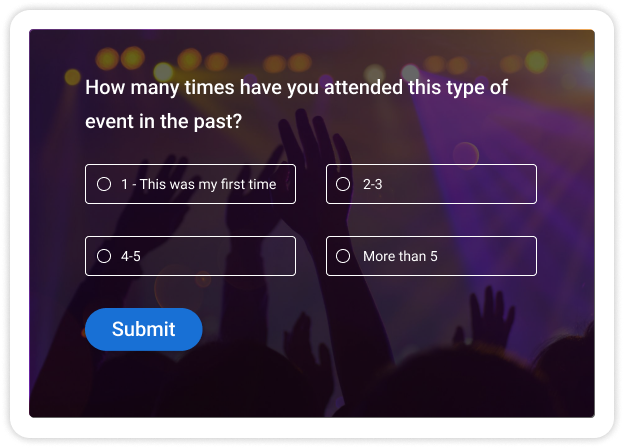Answer first-time attendance via its radio circle
624x448 pixels.
[x=104, y=184]
